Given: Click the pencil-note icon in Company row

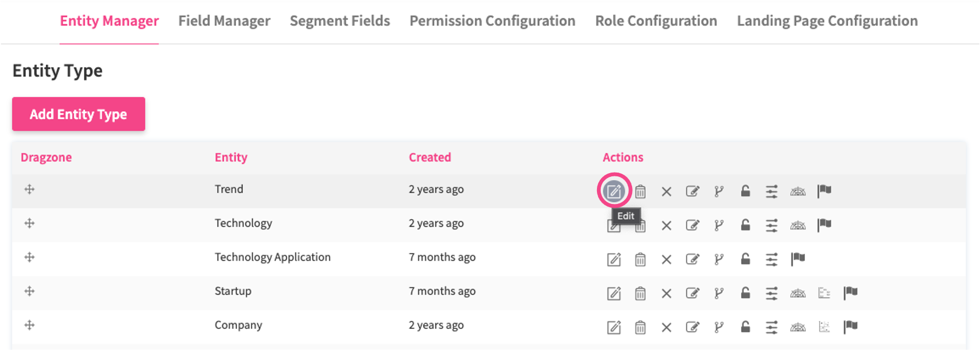Looking at the screenshot, I should pyautogui.click(x=693, y=327).
